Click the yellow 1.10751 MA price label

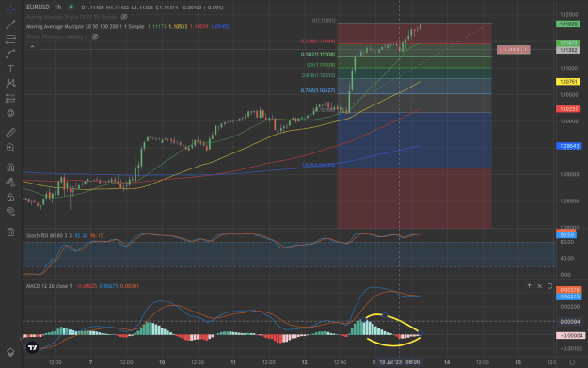click(568, 81)
